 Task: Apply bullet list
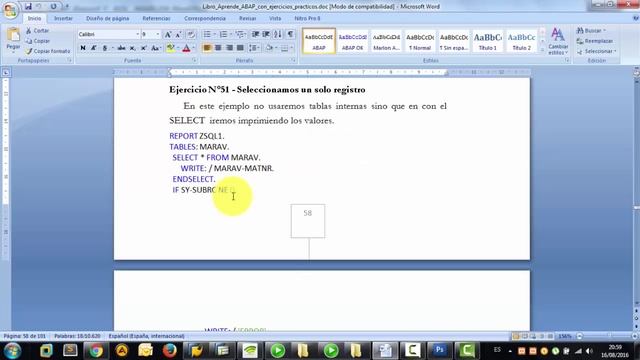[x=207, y=34]
